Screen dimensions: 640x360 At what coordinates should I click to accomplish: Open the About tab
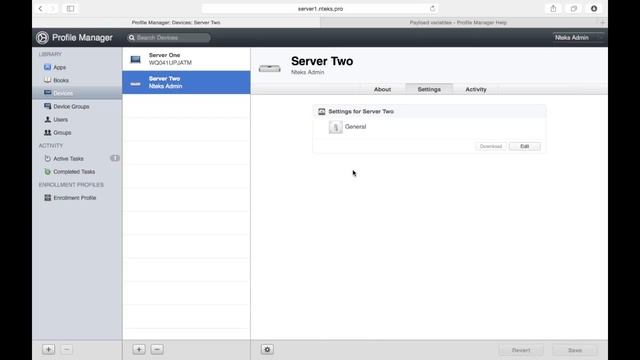pyautogui.click(x=382, y=89)
